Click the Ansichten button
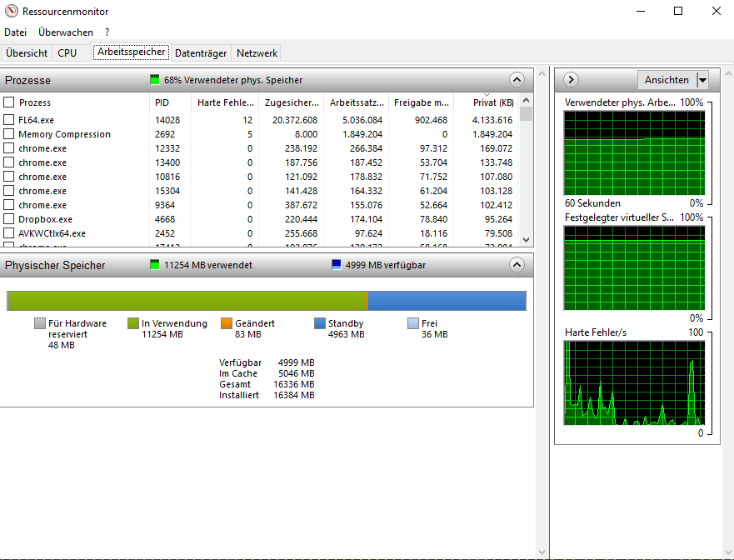 [667, 80]
